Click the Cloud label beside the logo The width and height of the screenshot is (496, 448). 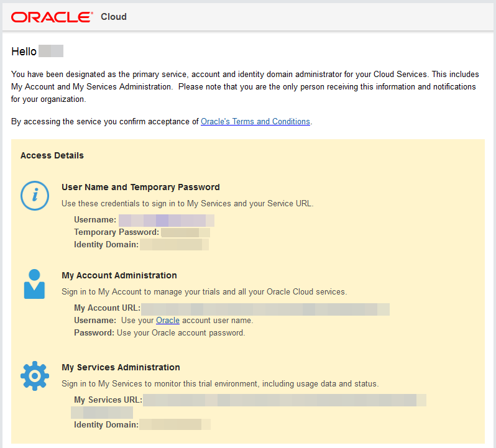pos(114,17)
